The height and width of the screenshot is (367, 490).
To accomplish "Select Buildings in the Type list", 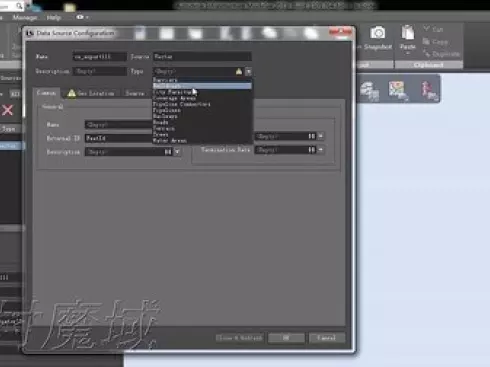I will 202,86.
